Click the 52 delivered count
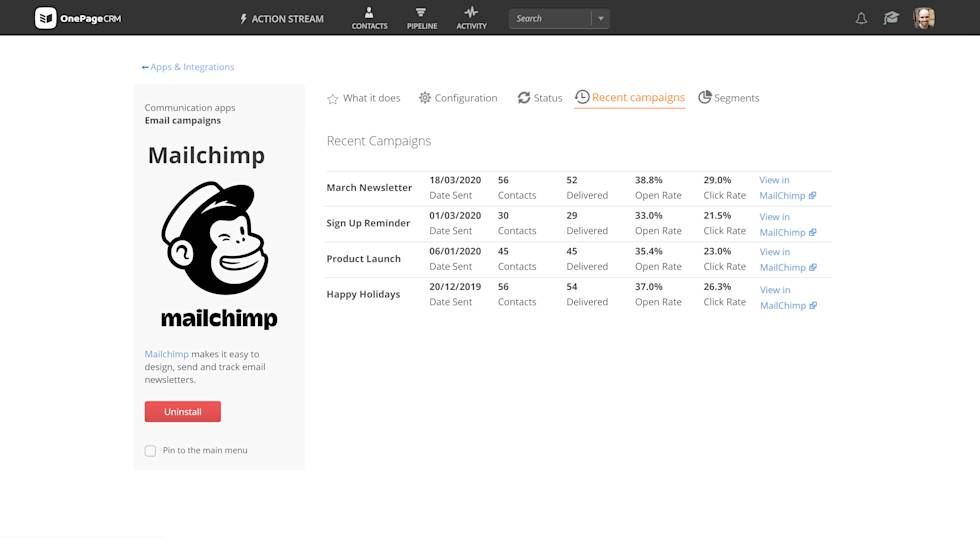 [x=572, y=180]
